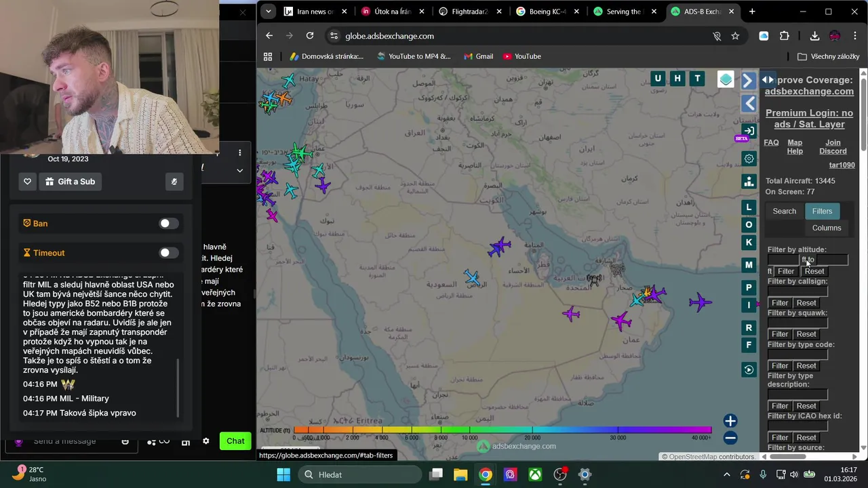Toggle the R map button

(x=749, y=328)
